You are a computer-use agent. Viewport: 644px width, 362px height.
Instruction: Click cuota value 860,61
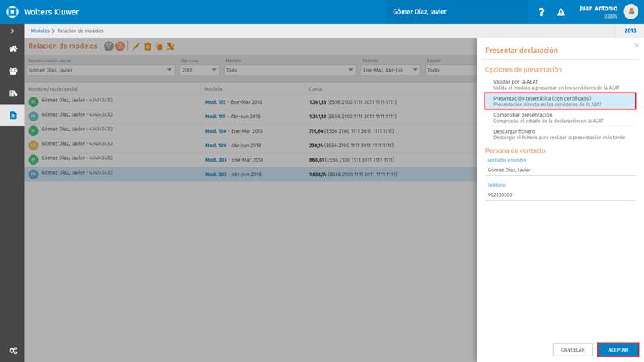316,159
